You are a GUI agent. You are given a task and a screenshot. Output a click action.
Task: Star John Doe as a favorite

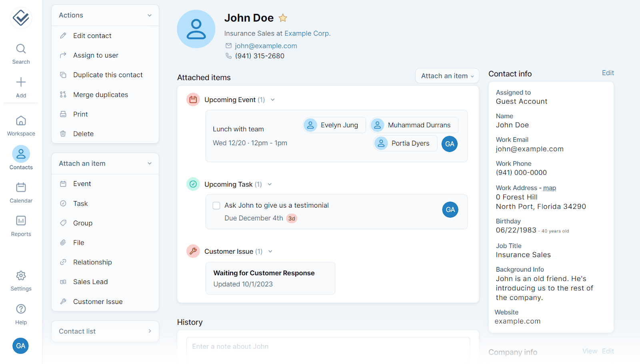tap(283, 18)
